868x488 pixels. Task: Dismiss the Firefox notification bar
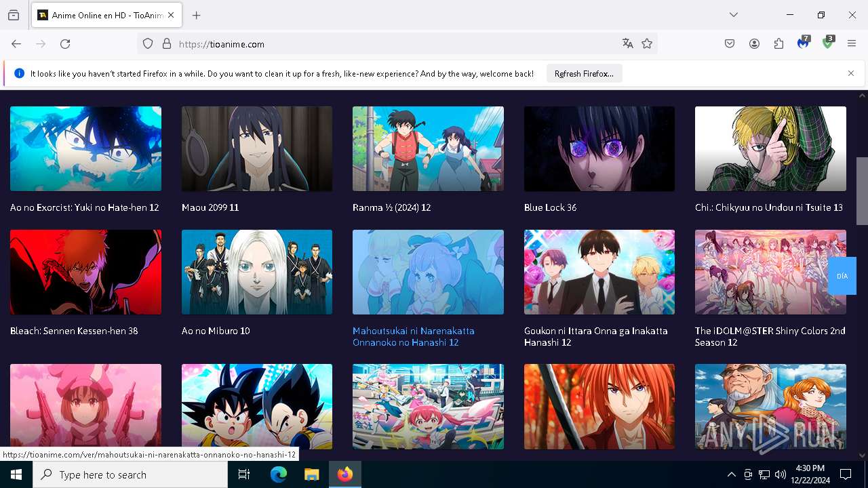[851, 73]
